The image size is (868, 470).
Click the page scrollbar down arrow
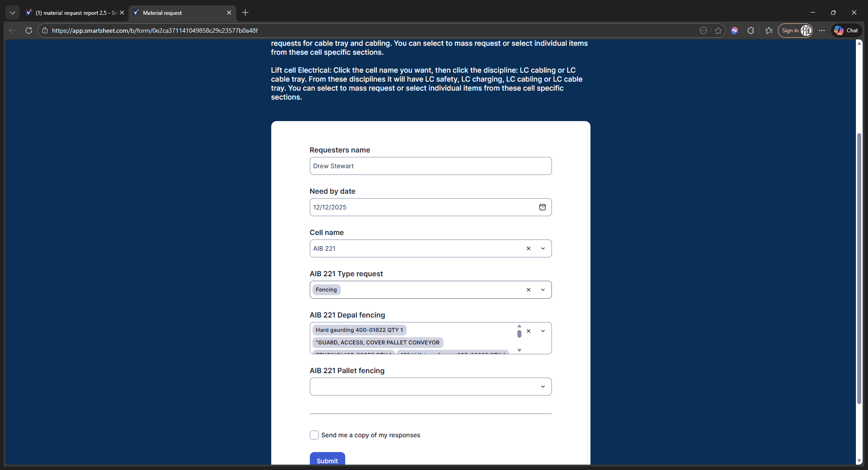[859, 461]
